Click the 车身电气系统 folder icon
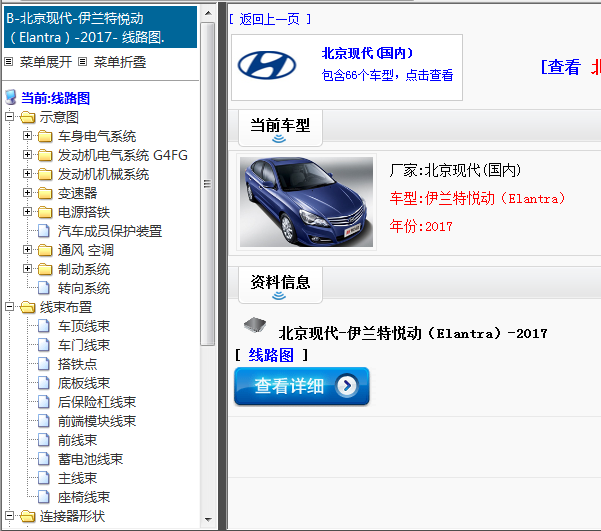Viewport: 601px width, 531px height. [45, 136]
